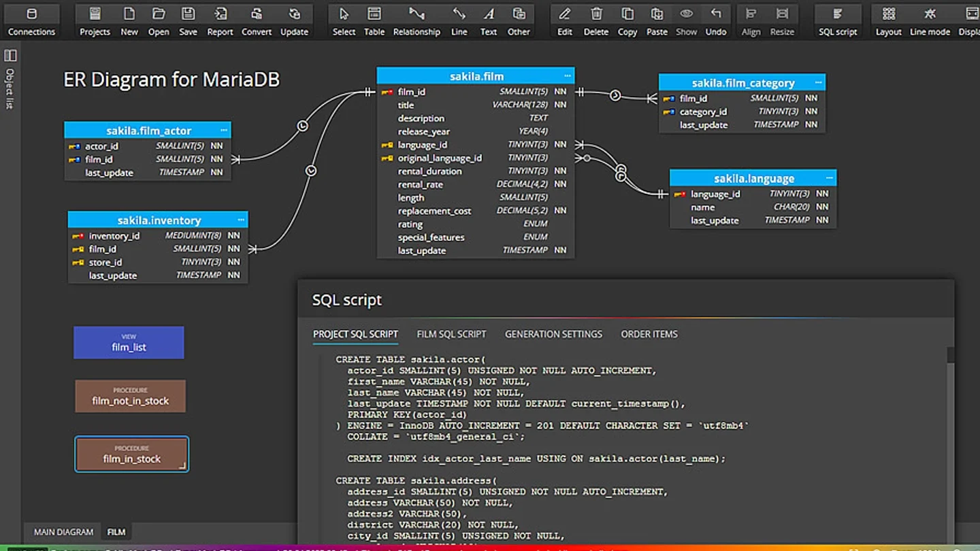
Task: Delete the selected object
Action: pos(596,21)
